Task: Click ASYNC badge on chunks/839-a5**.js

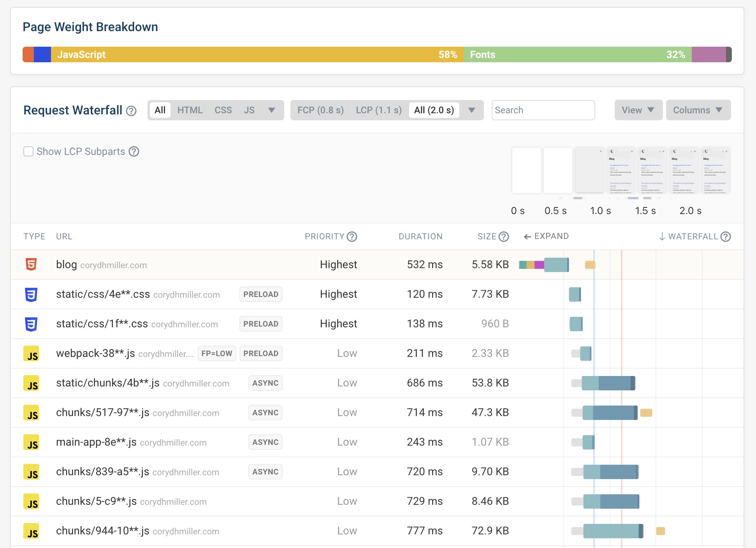Action: click(265, 472)
